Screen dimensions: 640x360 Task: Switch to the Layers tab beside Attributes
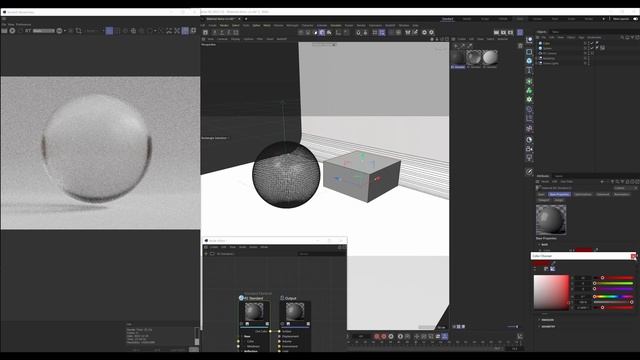coord(559,176)
